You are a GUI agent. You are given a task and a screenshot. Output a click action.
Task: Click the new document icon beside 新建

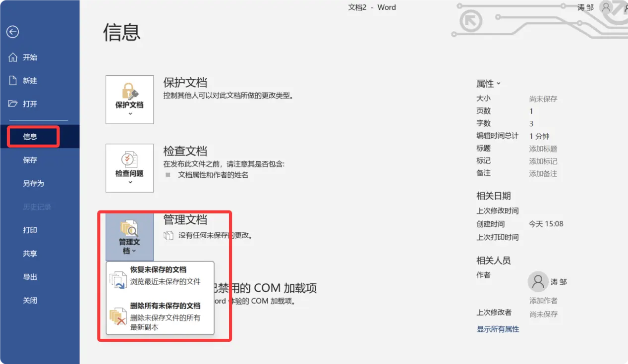pos(13,80)
